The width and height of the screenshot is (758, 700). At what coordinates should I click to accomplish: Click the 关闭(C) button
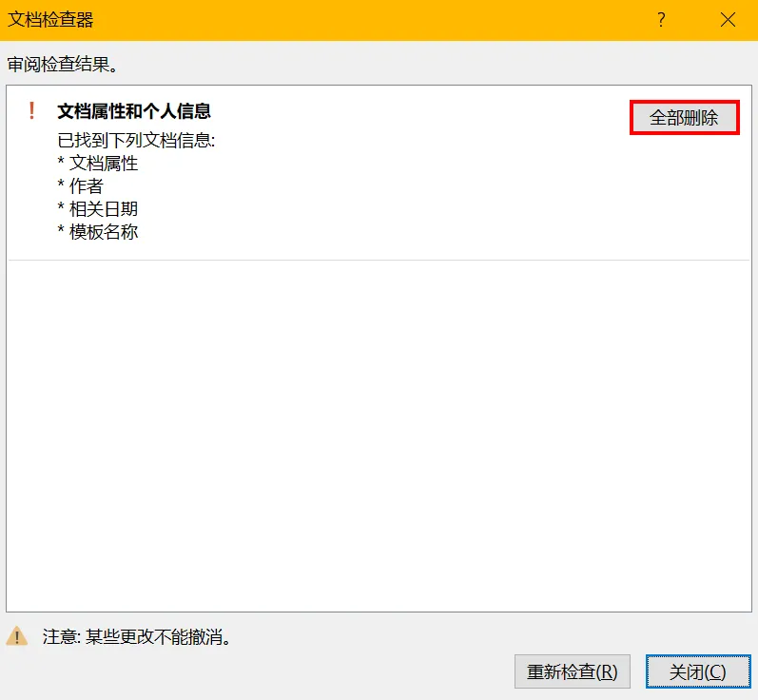[698, 671]
